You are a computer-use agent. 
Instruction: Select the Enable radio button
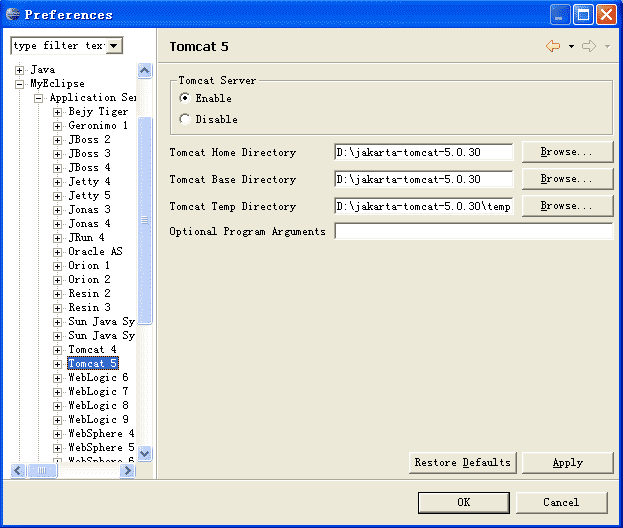click(x=185, y=98)
